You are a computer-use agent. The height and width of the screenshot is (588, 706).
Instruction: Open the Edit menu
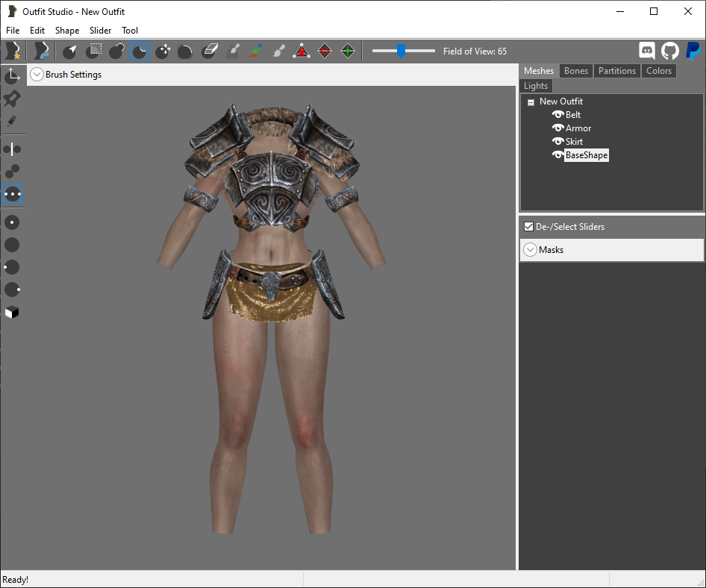37,30
